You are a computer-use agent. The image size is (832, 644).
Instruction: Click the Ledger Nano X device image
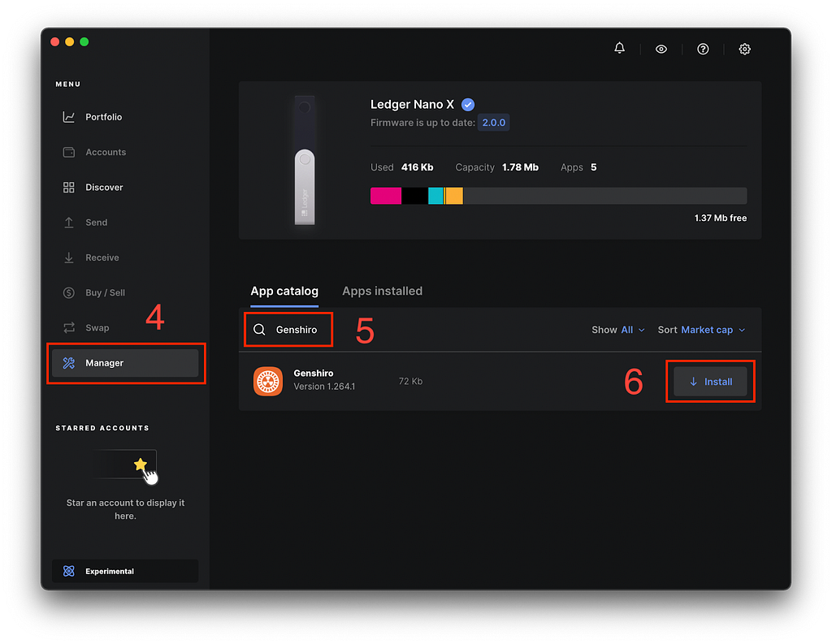pyautogui.click(x=305, y=160)
